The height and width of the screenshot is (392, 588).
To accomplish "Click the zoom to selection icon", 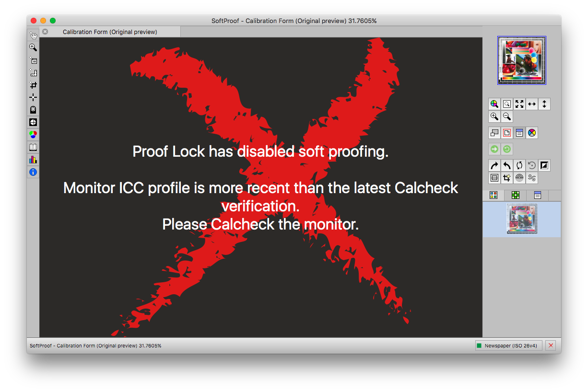I will point(507,104).
